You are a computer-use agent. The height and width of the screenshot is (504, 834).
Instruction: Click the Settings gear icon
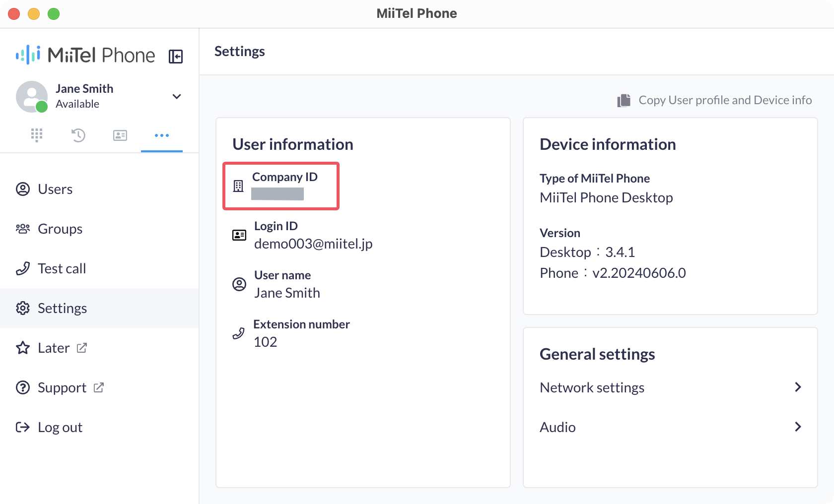[23, 308]
